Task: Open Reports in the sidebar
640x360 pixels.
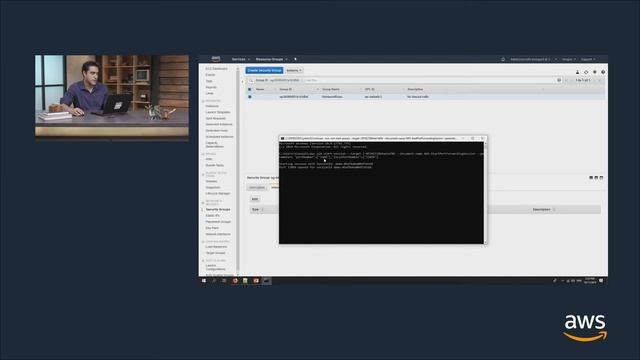Action: point(211,87)
